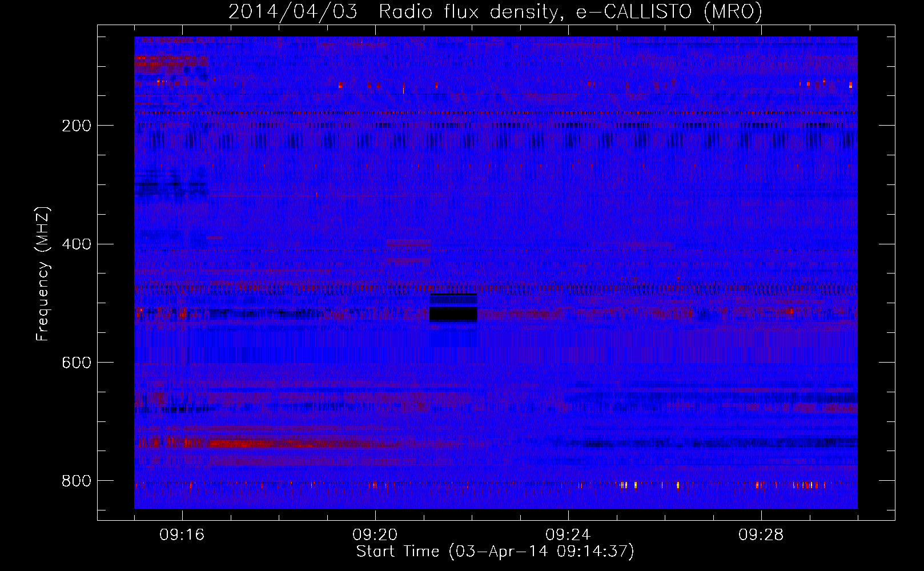This screenshot has width=924, height=571.
Task: Click the '09:16' time axis label
Action: (x=182, y=535)
